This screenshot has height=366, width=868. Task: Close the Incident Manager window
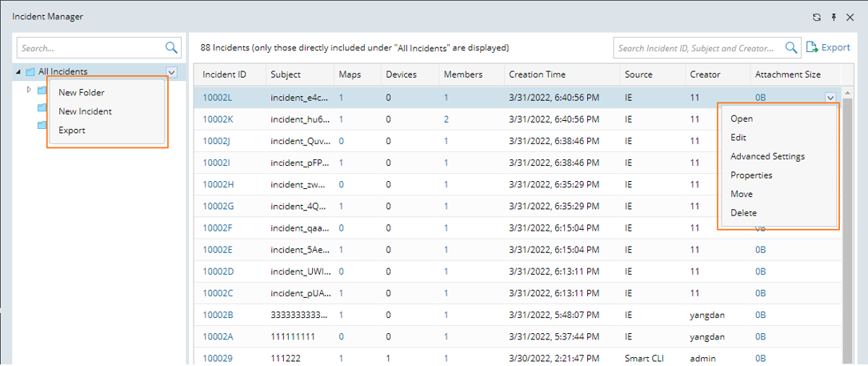tap(850, 17)
